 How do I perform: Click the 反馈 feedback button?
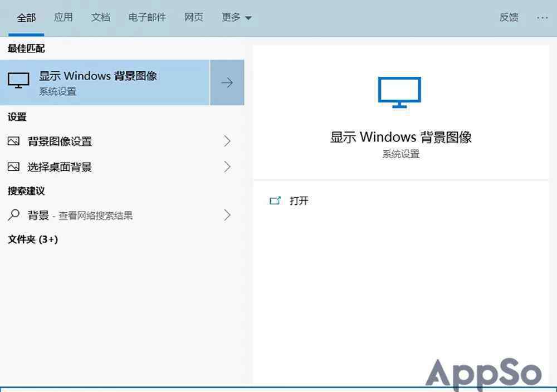(x=509, y=17)
